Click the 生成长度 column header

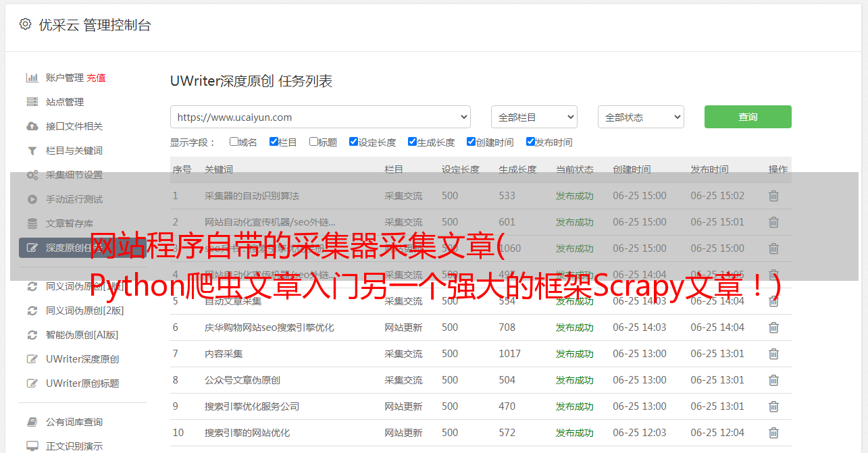tap(517, 169)
